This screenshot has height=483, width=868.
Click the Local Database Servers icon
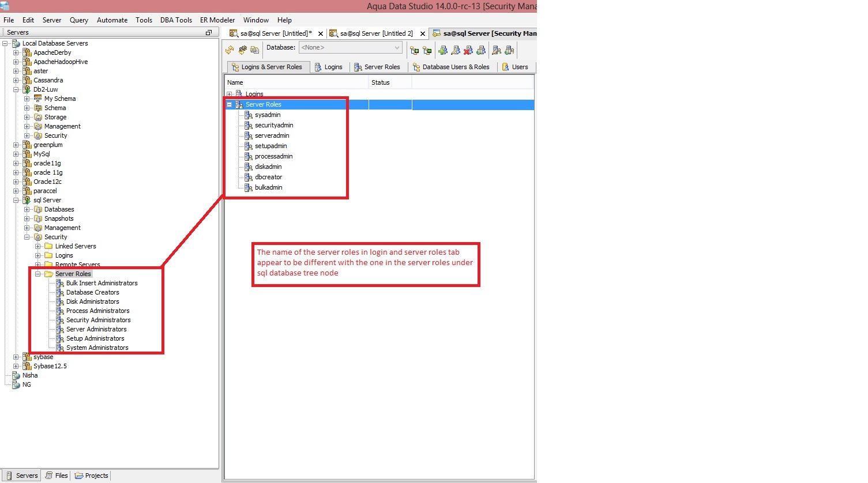pos(16,43)
